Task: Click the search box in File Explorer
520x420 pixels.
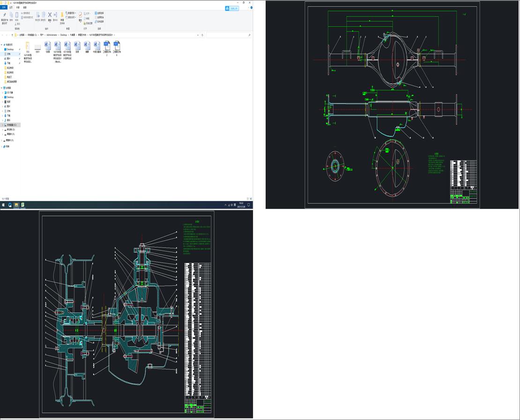Action: click(227, 35)
